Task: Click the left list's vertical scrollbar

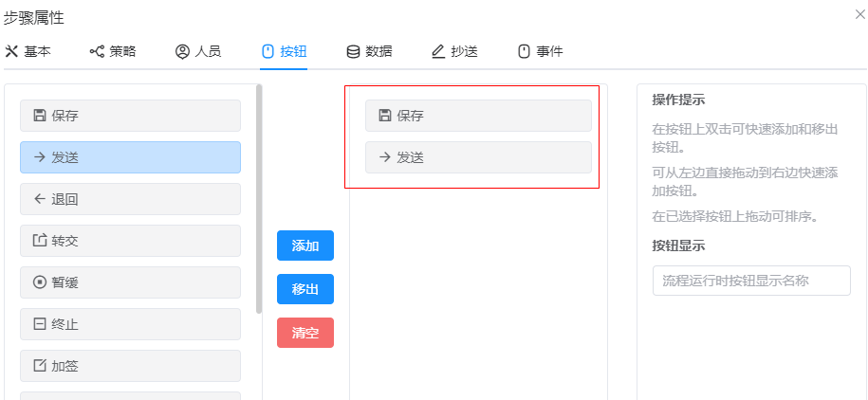Action: [x=259, y=199]
